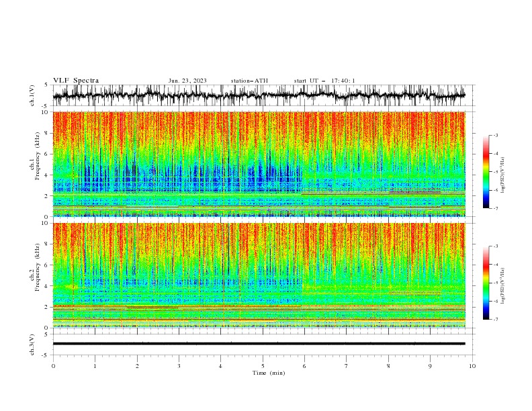Click the "VLF Spectra" title text

click(76, 81)
